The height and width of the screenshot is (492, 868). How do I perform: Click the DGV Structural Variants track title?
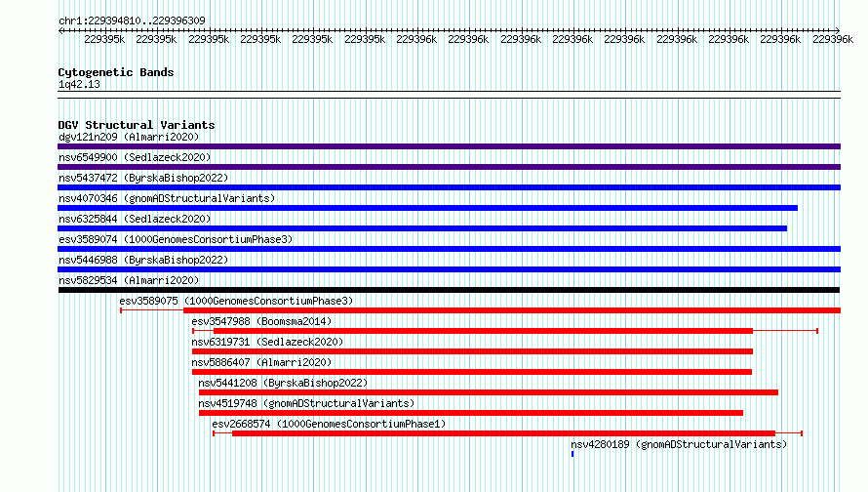coord(137,125)
